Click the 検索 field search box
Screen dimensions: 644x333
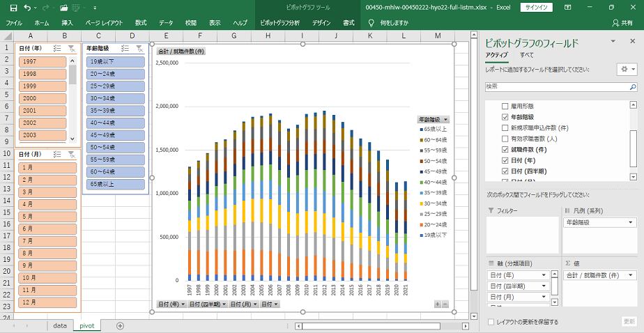(555, 86)
